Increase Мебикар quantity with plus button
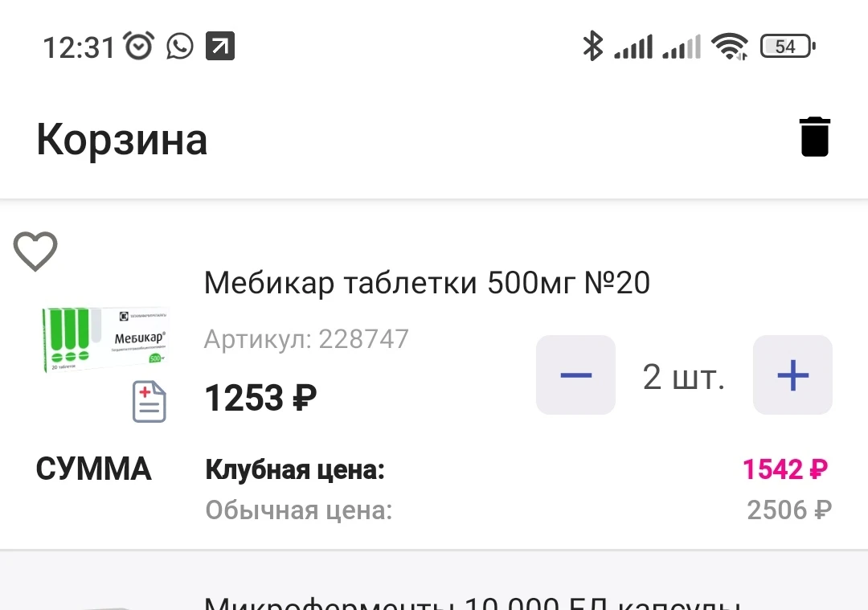Viewport: 868px width, 610px height. coord(792,375)
